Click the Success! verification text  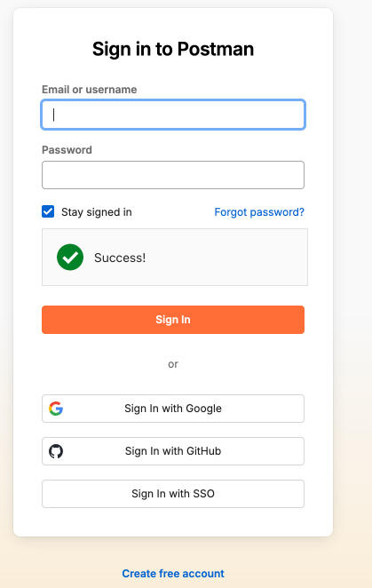tap(120, 258)
